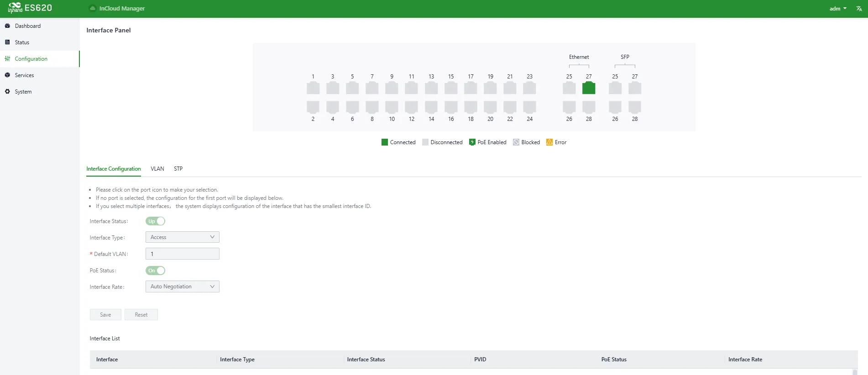Click the Reset button
Viewport: 868px width, 375px height.
pos(141,315)
